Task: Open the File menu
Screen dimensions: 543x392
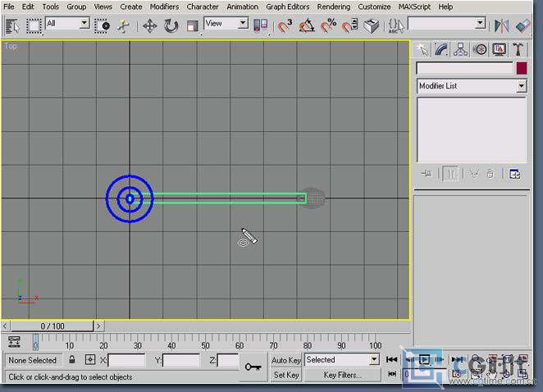Action: (x=9, y=7)
